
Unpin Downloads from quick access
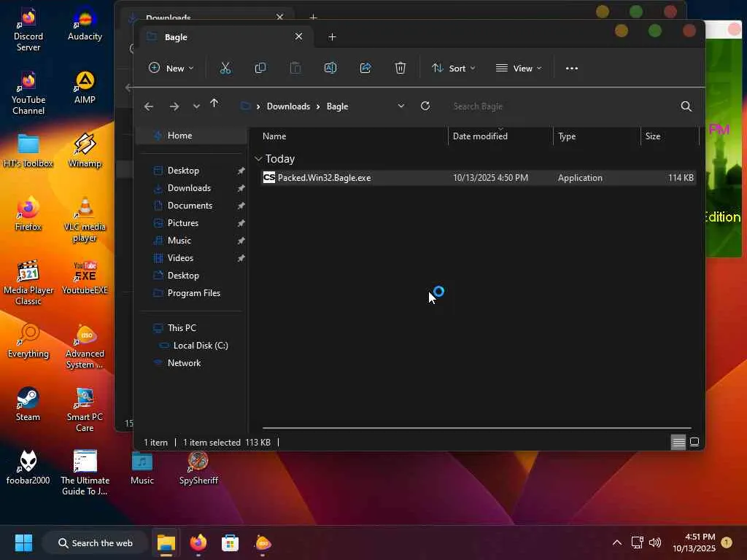coord(241,188)
